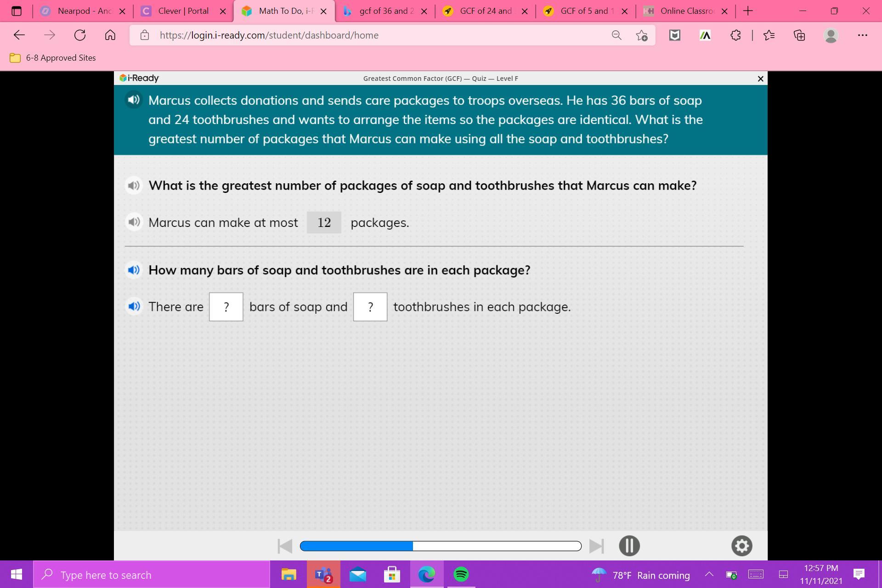
Task: Click the lesson progress bar
Action: click(x=440, y=546)
